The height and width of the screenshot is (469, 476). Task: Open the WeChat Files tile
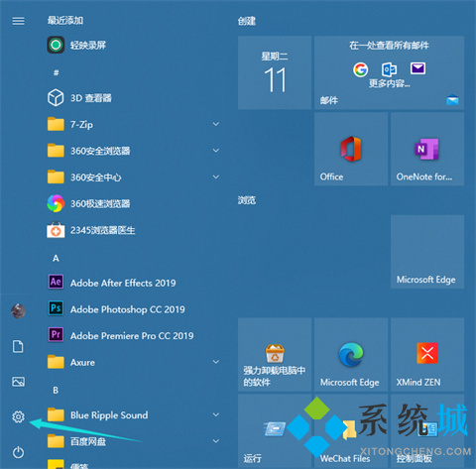pos(351,431)
